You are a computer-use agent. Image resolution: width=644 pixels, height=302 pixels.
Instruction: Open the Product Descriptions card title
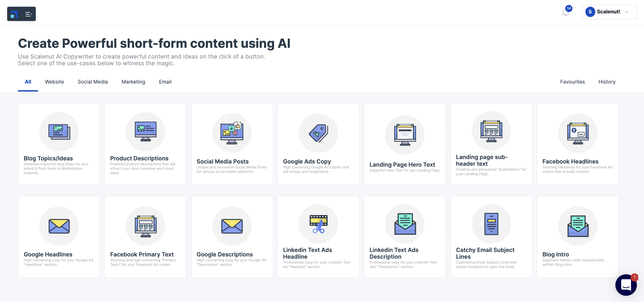point(139,158)
